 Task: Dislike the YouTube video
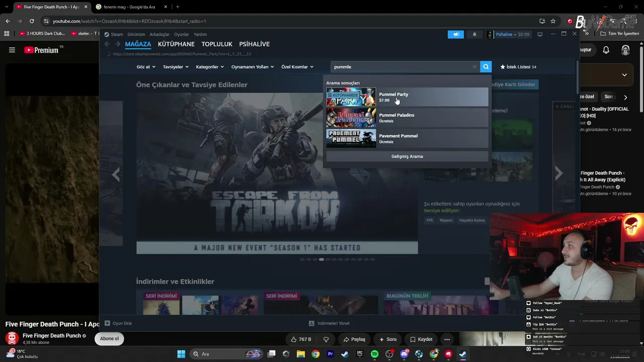tap(326, 339)
